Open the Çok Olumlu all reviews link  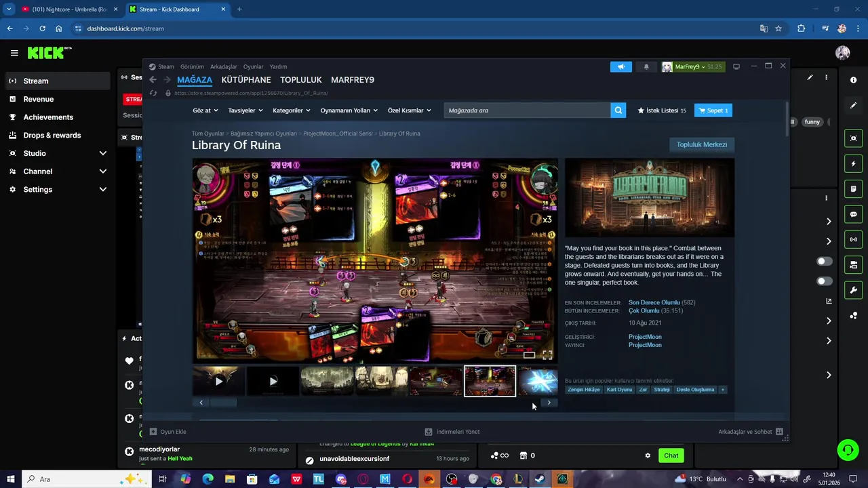click(644, 311)
